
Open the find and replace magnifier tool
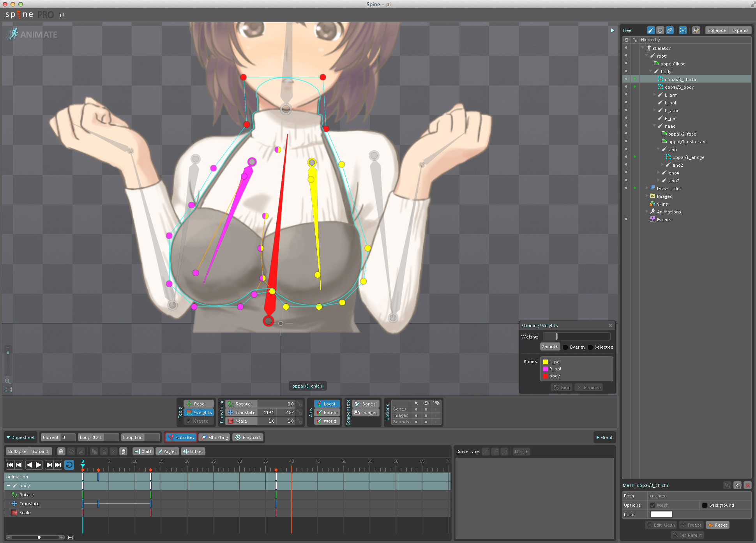coord(696,30)
